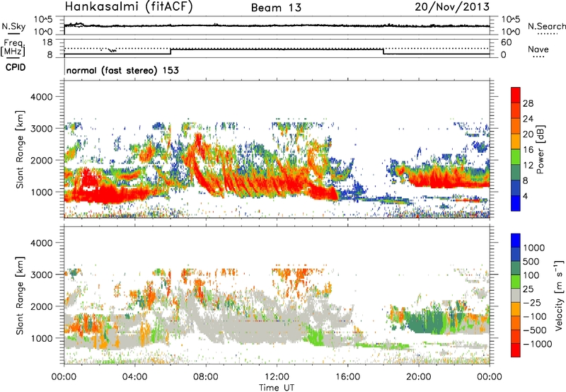Click the sky noise trace line

pyautogui.click(x=277, y=25)
